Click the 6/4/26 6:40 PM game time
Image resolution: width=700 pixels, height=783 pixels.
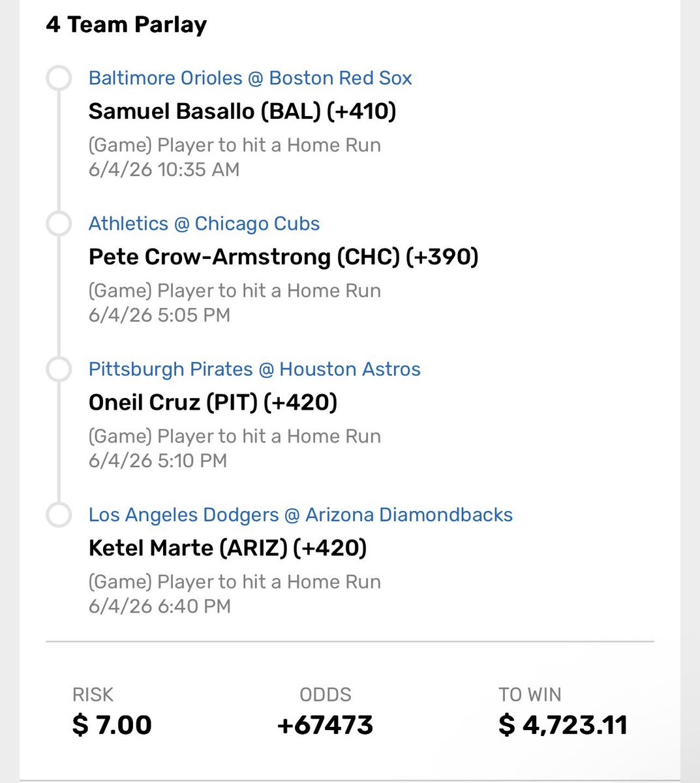pos(160,606)
